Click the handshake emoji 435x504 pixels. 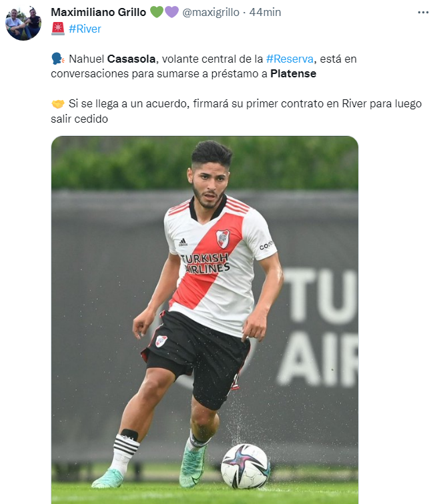click(58, 104)
